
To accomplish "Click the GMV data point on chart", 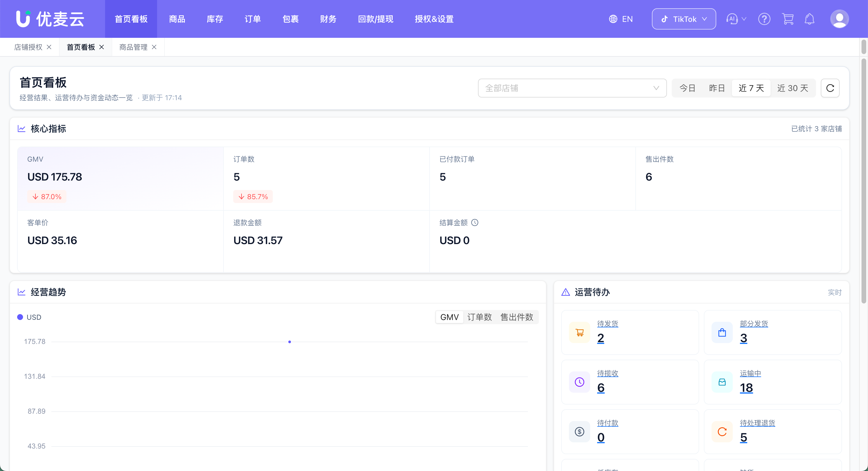I will tap(289, 342).
